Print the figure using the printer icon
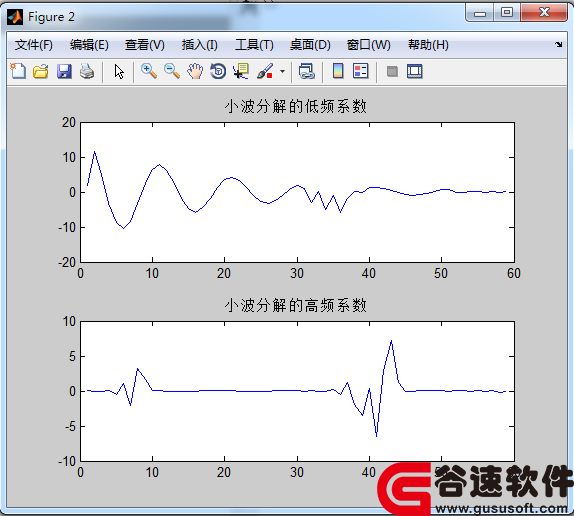The height and width of the screenshot is (516, 574). pos(87,71)
